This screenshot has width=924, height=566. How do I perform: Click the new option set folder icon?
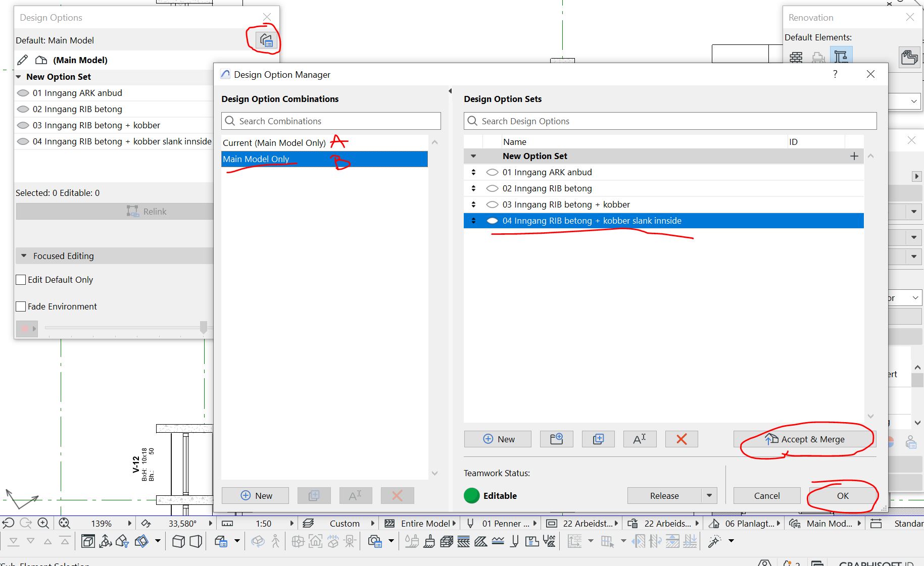[x=556, y=439]
